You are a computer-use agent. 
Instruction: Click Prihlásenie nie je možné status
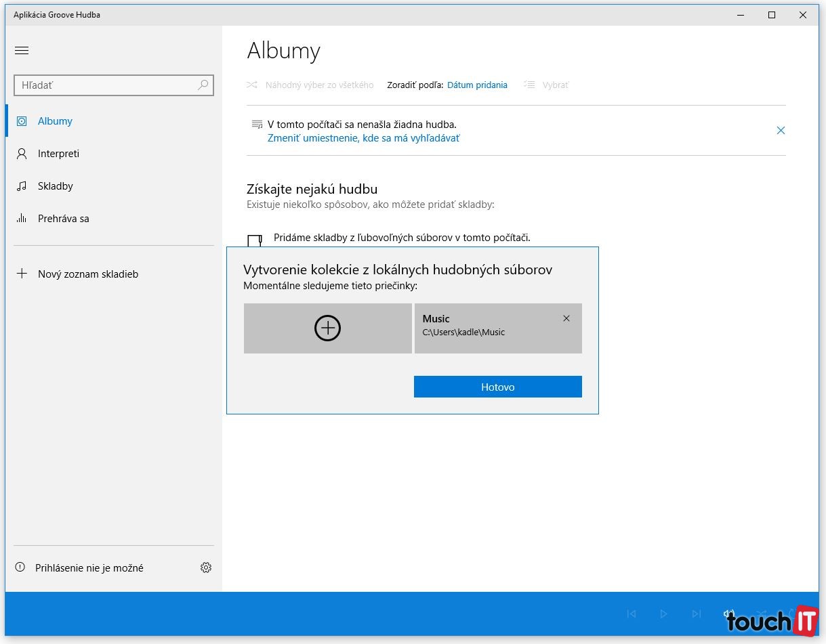(x=89, y=568)
